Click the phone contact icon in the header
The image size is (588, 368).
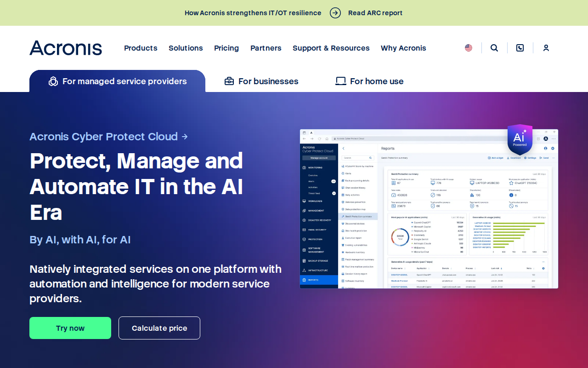click(x=520, y=48)
